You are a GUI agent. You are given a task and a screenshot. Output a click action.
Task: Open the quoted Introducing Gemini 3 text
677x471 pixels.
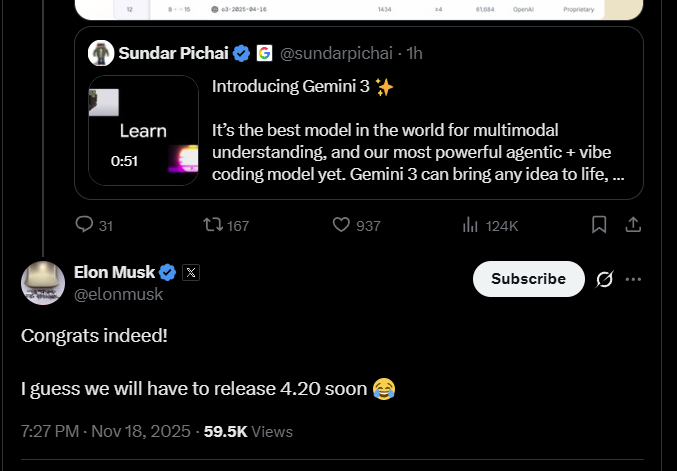[302, 87]
